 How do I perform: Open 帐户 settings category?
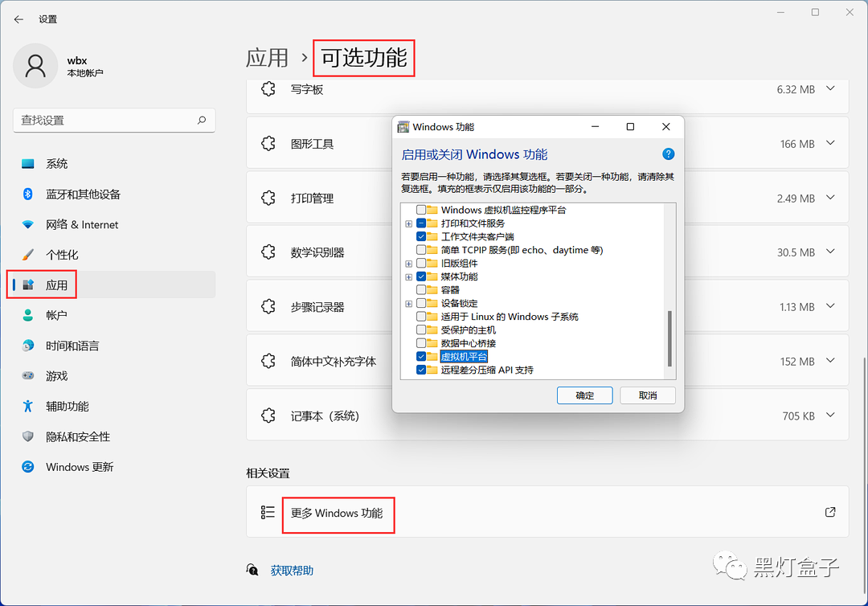pyautogui.click(x=113, y=315)
